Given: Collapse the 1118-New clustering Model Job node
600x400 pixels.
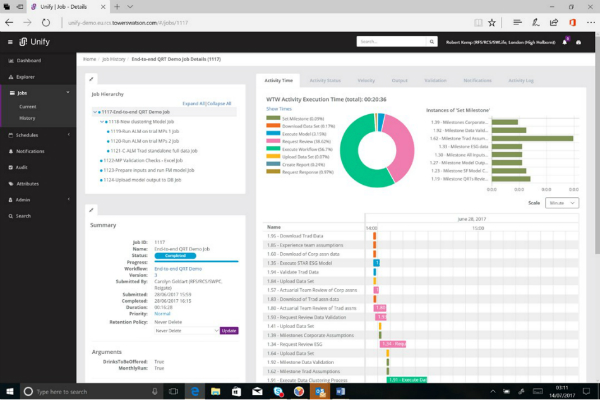Looking at the screenshot, I should [102, 122].
